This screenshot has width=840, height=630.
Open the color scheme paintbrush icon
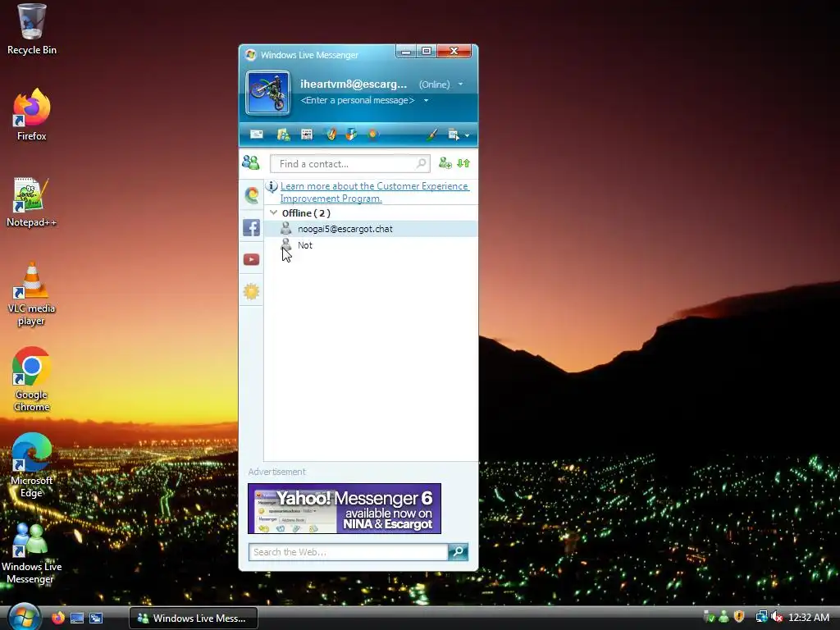pos(431,135)
